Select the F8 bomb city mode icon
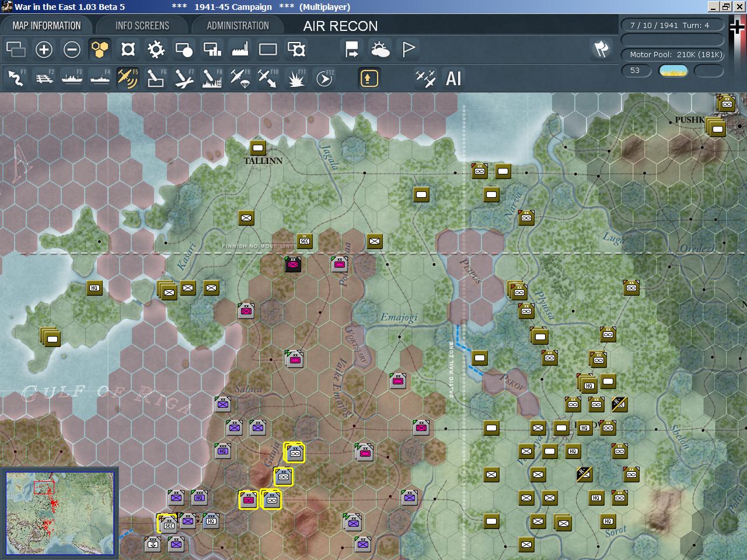This screenshot has height=560, width=747. 212,78
